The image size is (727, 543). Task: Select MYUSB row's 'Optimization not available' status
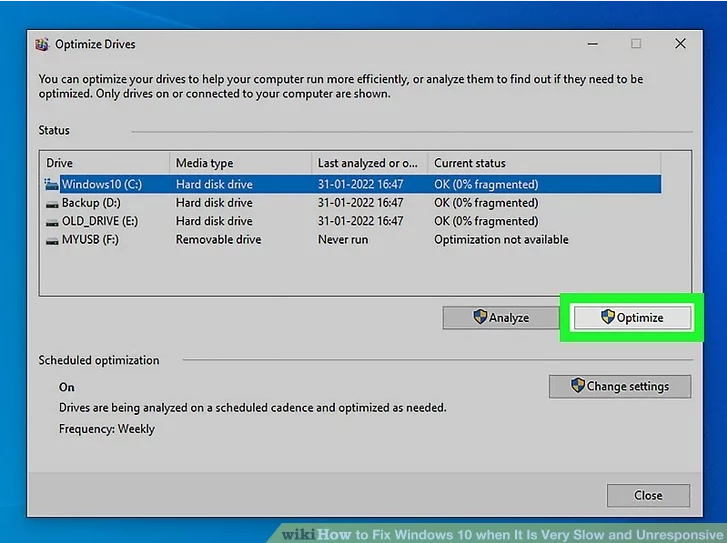pos(501,240)
